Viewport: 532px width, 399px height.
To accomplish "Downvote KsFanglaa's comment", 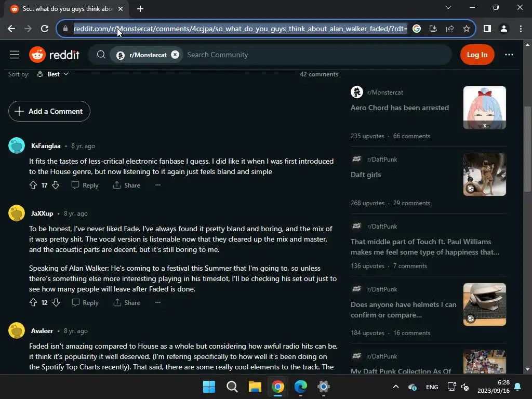I will tap(56, 185).
